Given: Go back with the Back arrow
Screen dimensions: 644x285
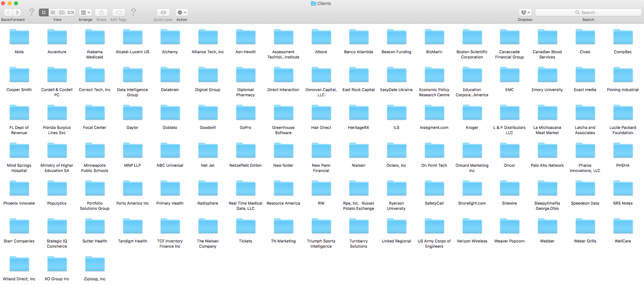Looking at the screenshot, I should [x=8, y=12].
